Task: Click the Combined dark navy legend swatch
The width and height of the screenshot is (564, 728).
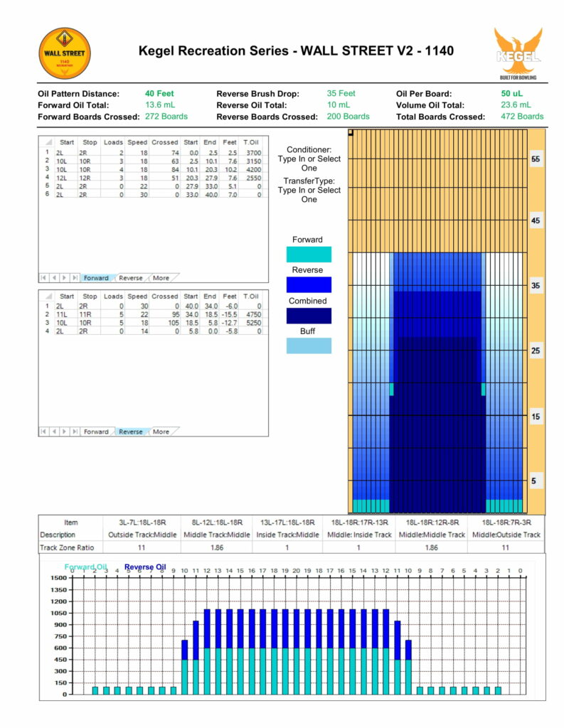Action: pos(307,316)
